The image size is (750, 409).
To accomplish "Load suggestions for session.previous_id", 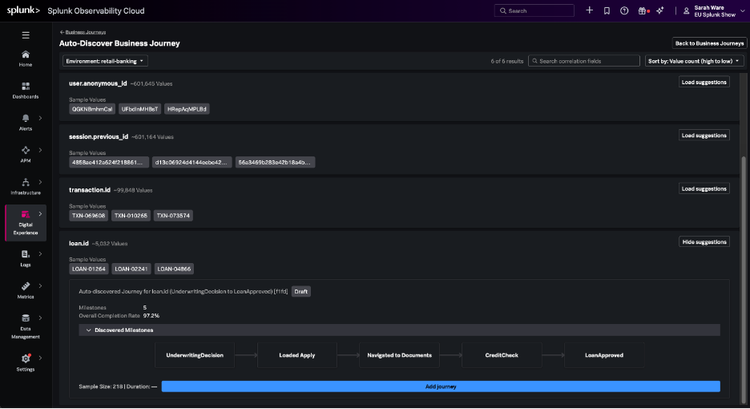I will point(704,135).
